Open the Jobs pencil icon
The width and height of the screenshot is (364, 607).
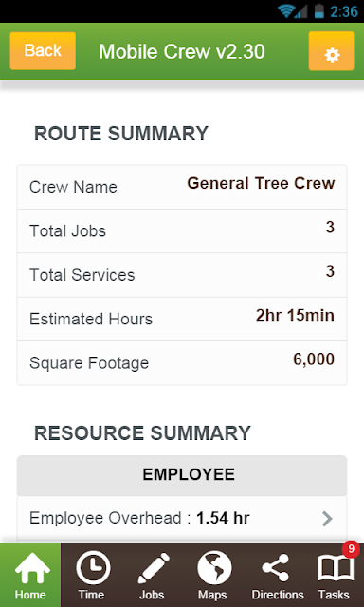tap(154, 567)
